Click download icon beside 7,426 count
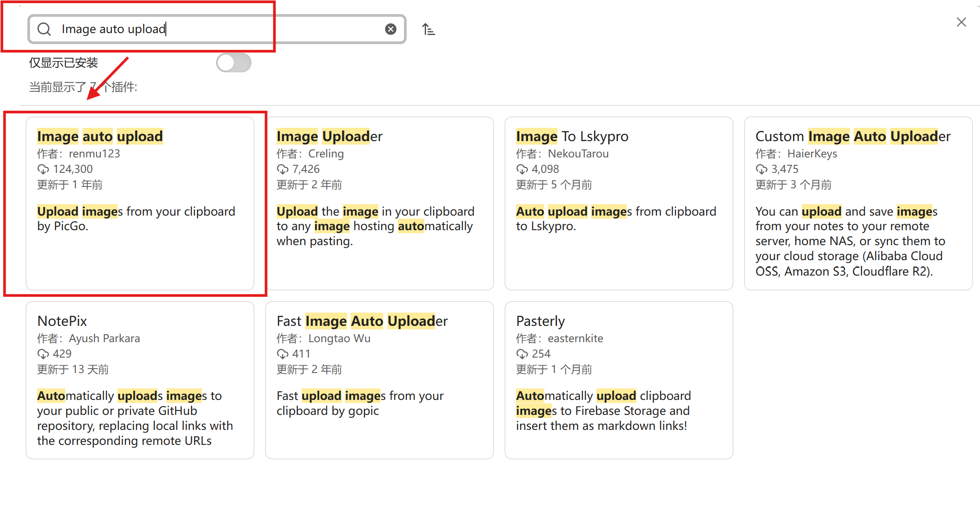Image resolution: width=980 pixels, height=526 pixels. tap(282, 169)
